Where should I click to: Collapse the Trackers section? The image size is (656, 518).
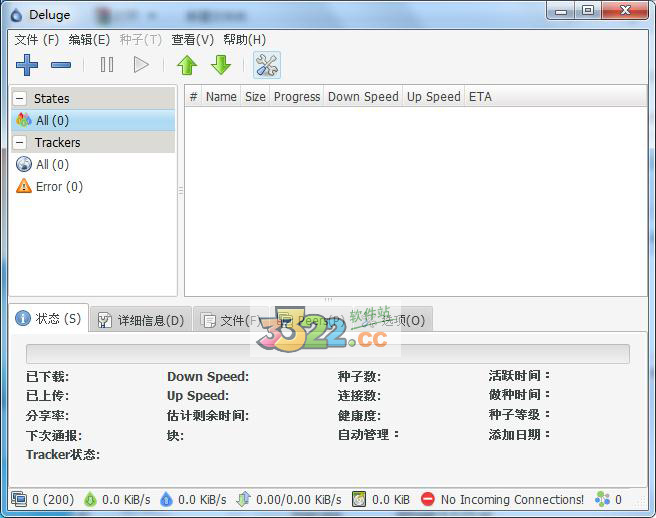tap(20, 143)
